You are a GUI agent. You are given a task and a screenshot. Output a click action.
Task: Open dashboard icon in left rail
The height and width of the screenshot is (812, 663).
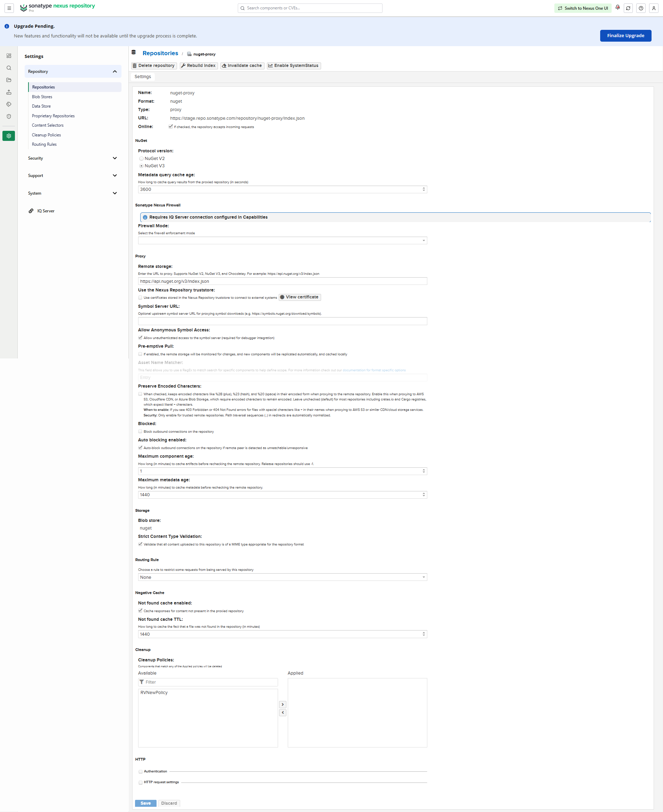point(9,56)
